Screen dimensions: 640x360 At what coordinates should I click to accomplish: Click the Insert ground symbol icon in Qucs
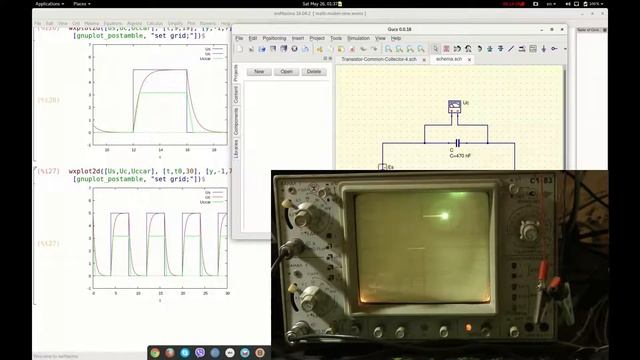tap(543, 49)
